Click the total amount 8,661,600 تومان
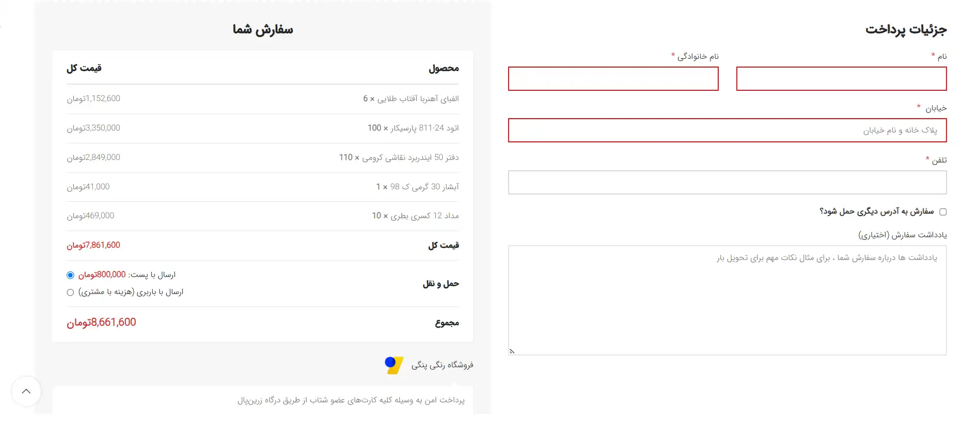980x421 pixels. point(101,322)
